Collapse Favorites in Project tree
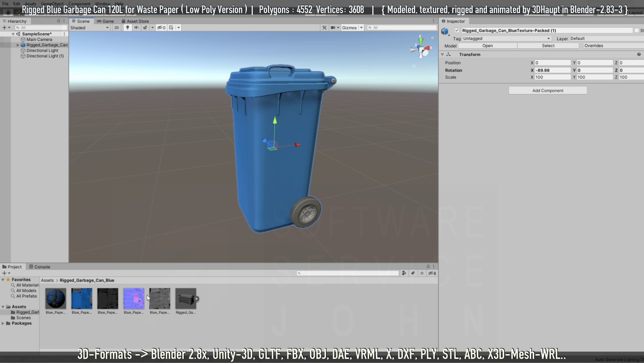Image resolution: width=644 pixels, height=363 pixels. point(3,280)
